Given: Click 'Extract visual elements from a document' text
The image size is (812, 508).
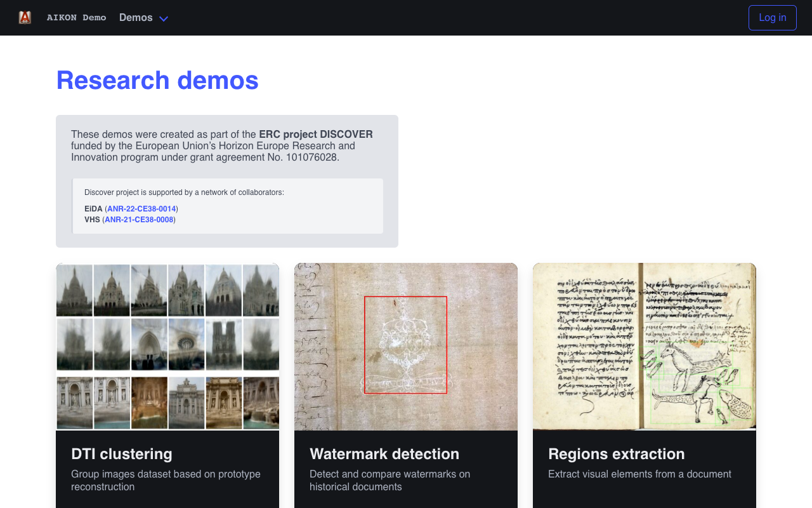Looking at the screenshot, I should click(639, 474).
